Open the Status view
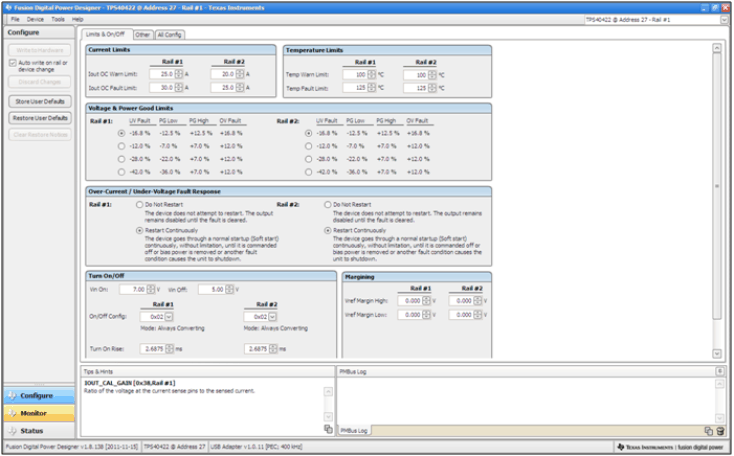The image size is (734, 456). click(39, 431)
